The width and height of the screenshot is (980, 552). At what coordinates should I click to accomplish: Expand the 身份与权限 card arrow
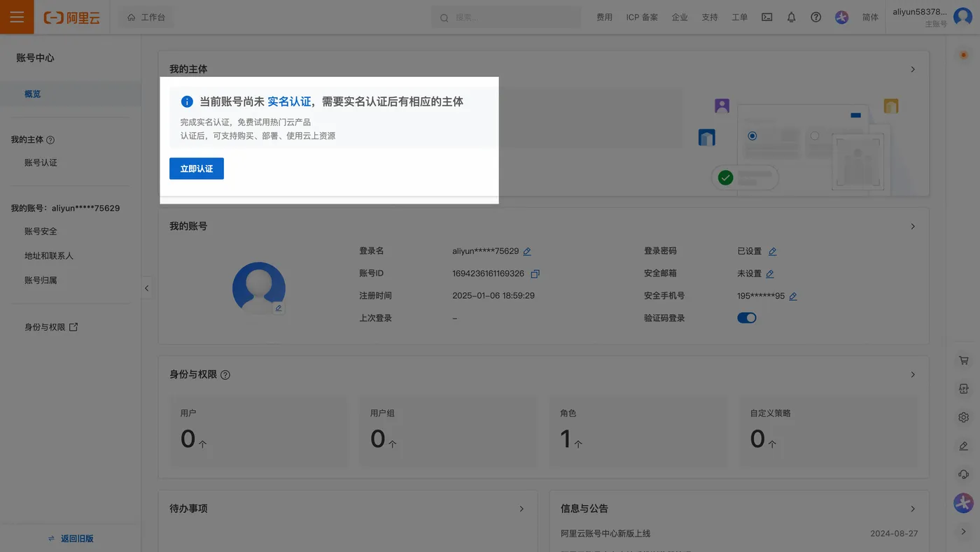click(913, 375)
